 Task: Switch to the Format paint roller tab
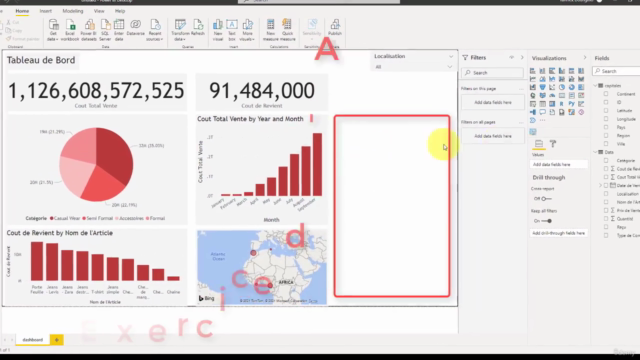(x=553, y=144)
